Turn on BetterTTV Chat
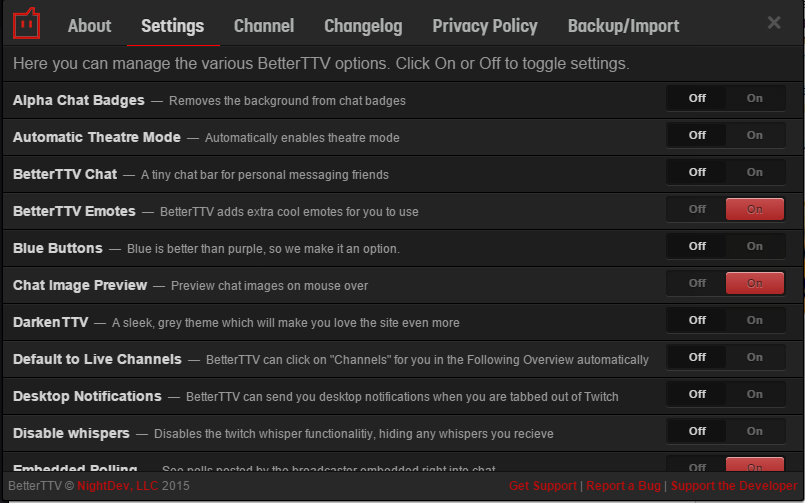This screenshot has width=805, height=503. (x=754, y=172)
